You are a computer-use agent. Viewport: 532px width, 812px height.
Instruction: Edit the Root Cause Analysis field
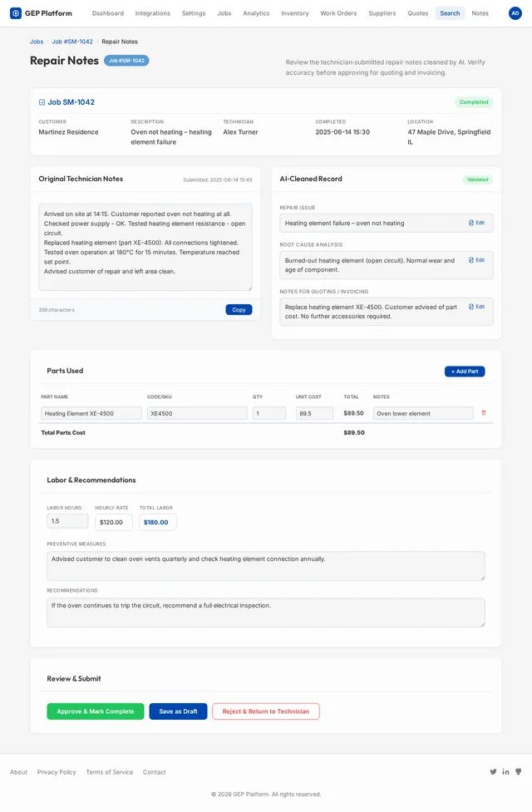coord(476,260)
